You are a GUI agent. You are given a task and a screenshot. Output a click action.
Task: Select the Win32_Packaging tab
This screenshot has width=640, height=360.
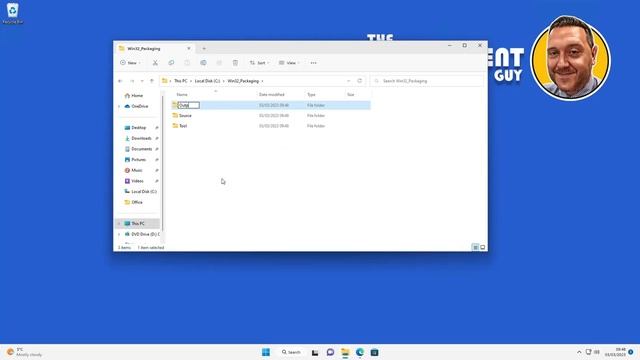click(x=155, y=49)
